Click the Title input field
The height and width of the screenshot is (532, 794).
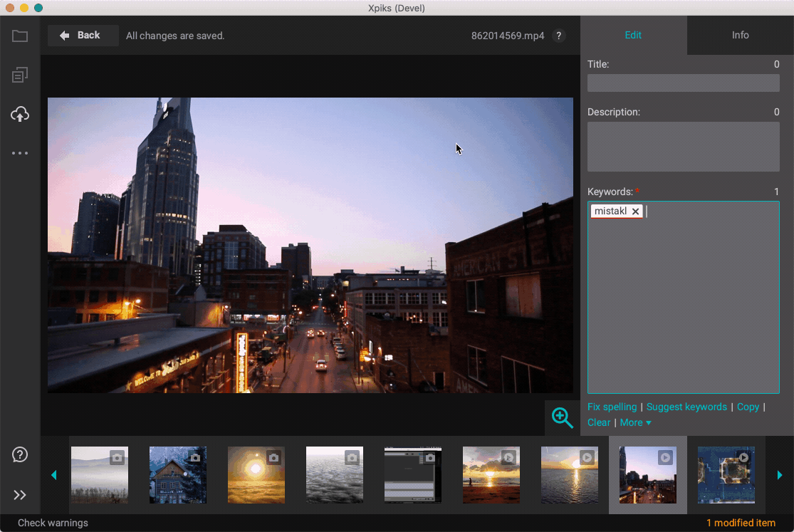click(683, 83)
